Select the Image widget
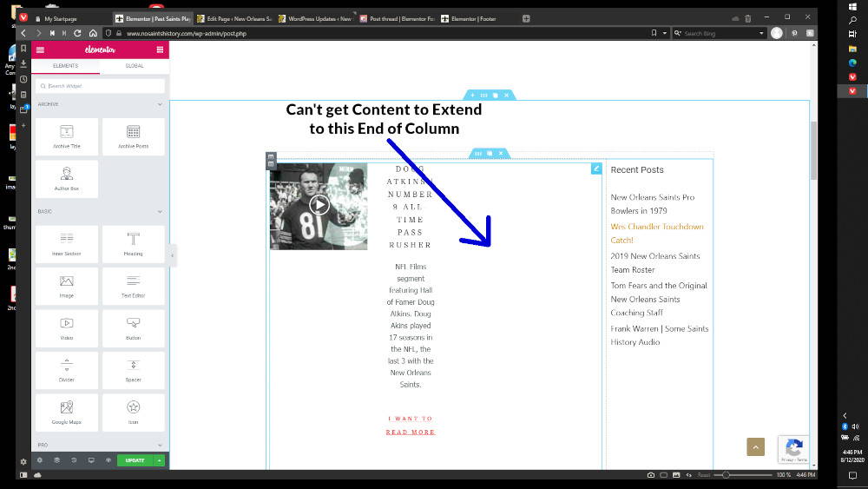The height and width of the screenshot is (489, 868). click(x=67, y=287)
